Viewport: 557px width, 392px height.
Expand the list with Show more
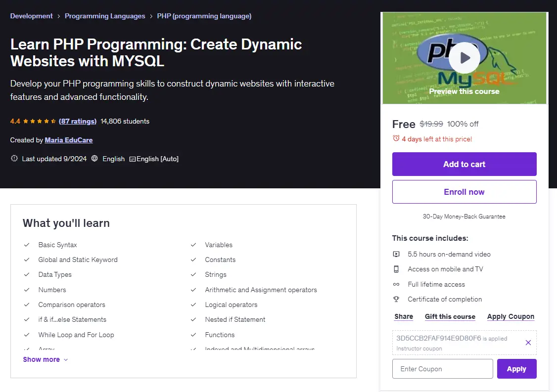point(46,359)
